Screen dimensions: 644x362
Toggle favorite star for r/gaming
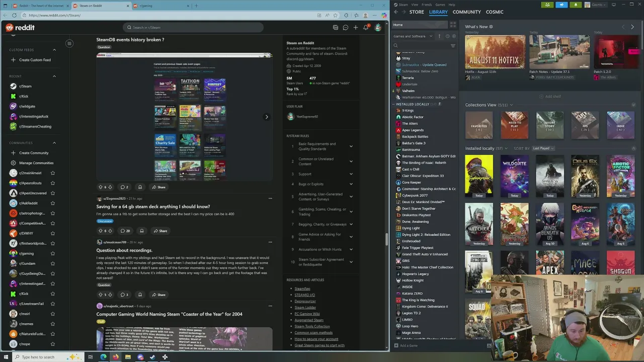pos(52,253)
